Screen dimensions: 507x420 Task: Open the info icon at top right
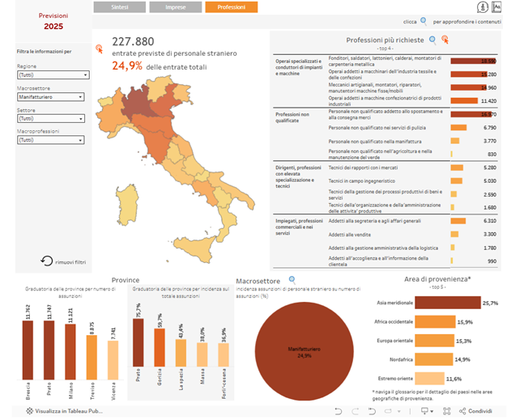(483, 8)
